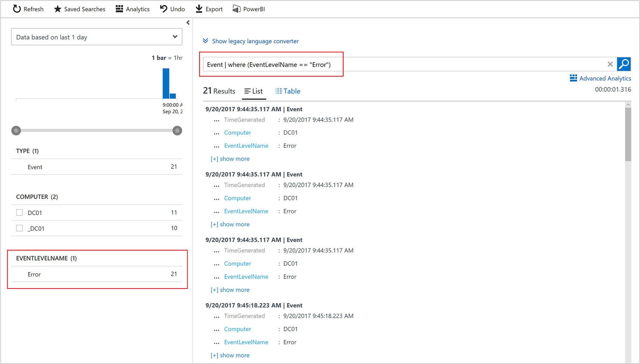Open the PowerBI chart icon

coord(237,9)
